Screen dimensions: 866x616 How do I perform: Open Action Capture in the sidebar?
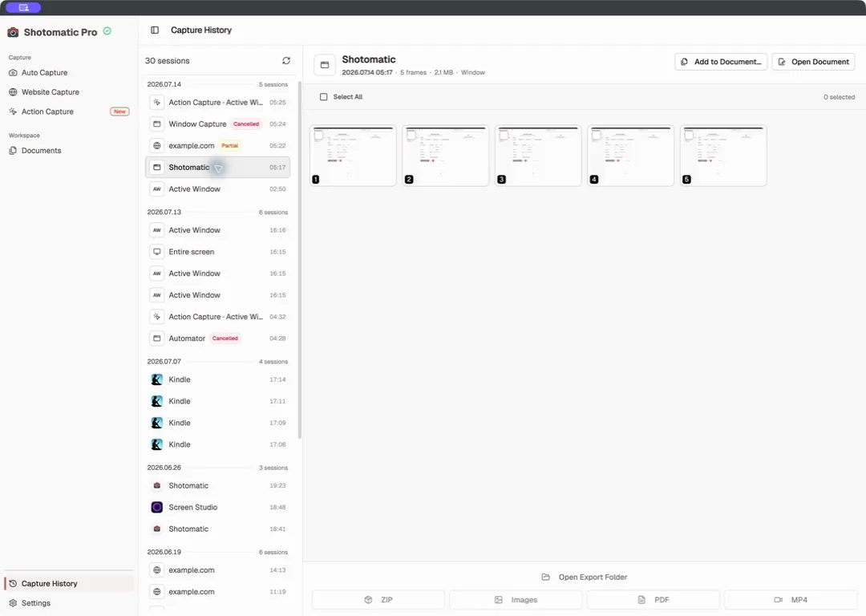(x=68, y=111)
